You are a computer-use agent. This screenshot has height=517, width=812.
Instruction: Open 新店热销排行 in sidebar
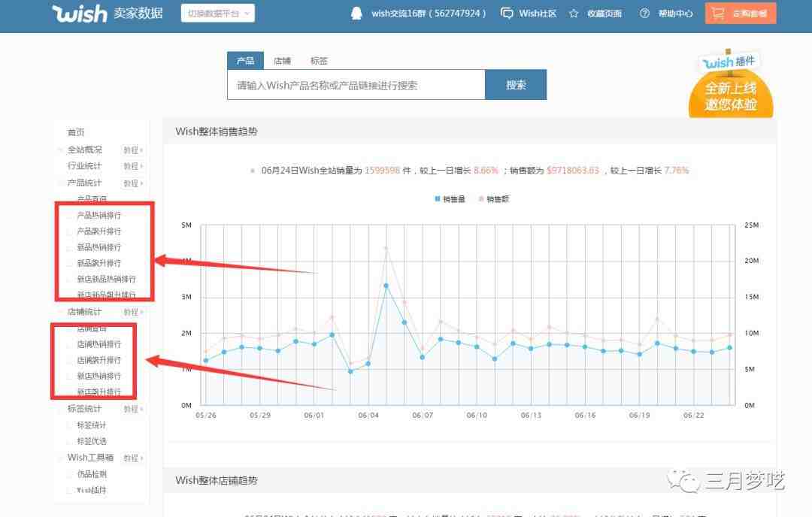[x=99, y=376]
